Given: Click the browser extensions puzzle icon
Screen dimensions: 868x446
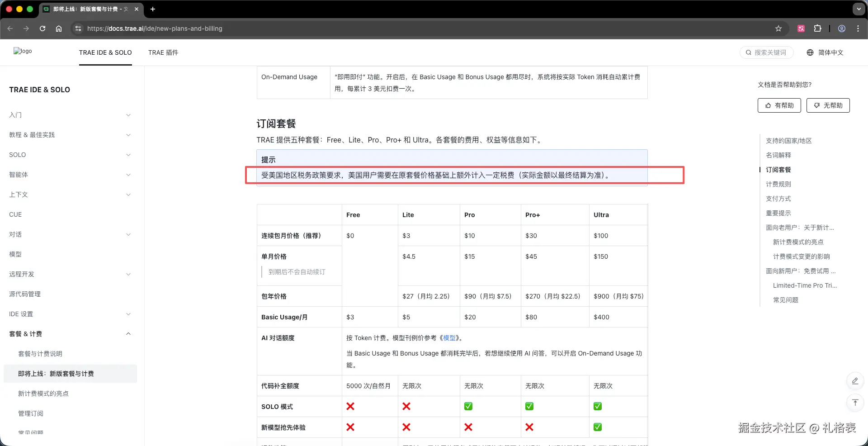Looking at the screenshot, I should [818, 28].
